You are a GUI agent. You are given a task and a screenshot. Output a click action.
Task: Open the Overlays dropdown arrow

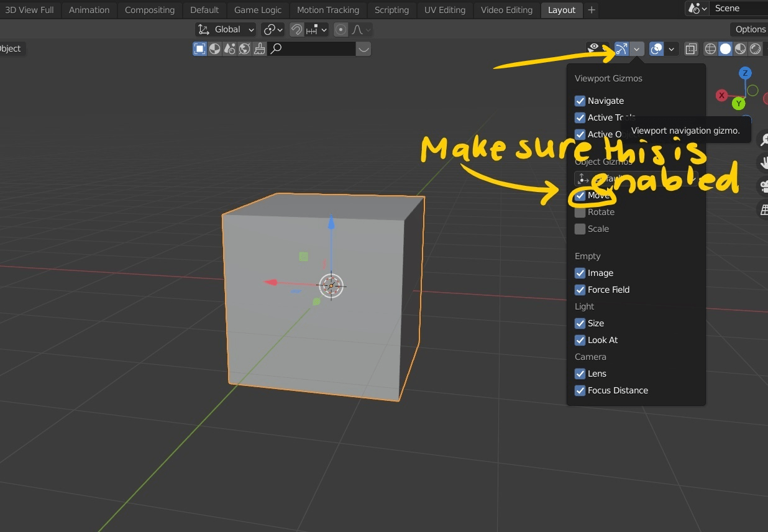pyautogui.click(x=672, y=48)
